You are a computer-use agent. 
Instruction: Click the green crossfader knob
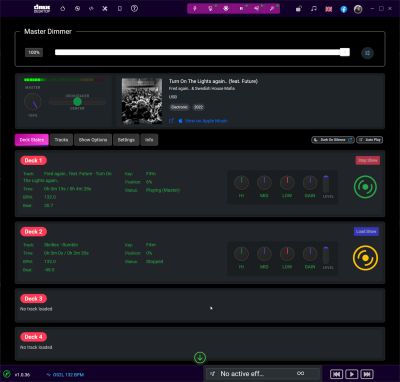coord(77,101)
